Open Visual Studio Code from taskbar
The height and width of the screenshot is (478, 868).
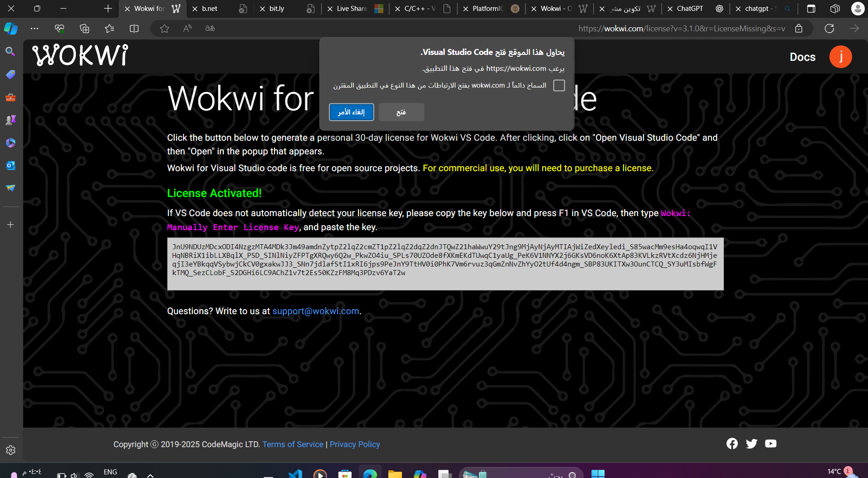click(x=295, y=473)
